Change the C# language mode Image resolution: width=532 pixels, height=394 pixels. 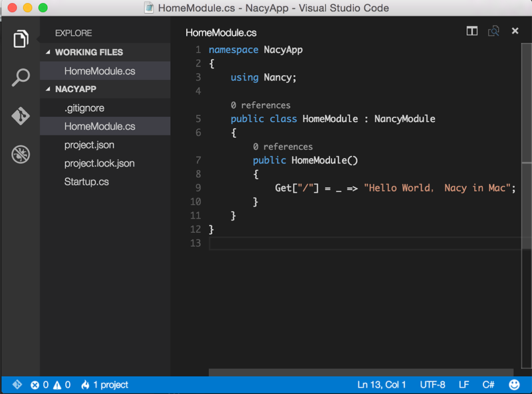click(x=488, y=385)
